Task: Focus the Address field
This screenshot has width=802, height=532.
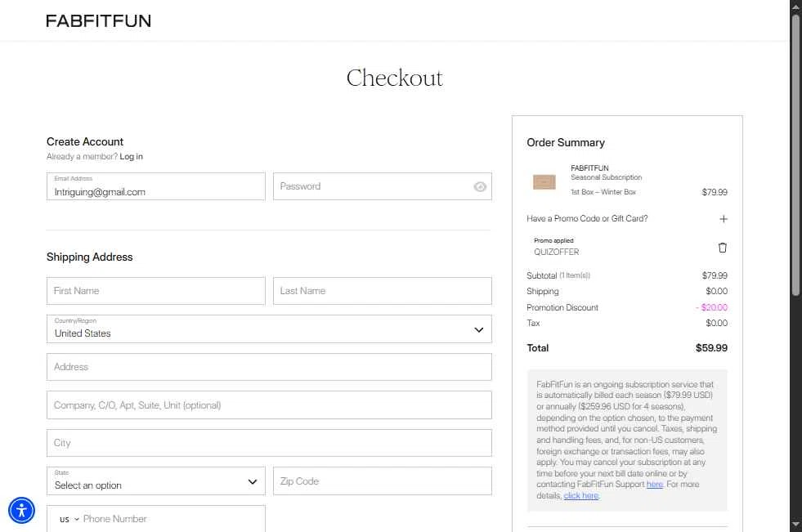Action: (x=269, y=367)
